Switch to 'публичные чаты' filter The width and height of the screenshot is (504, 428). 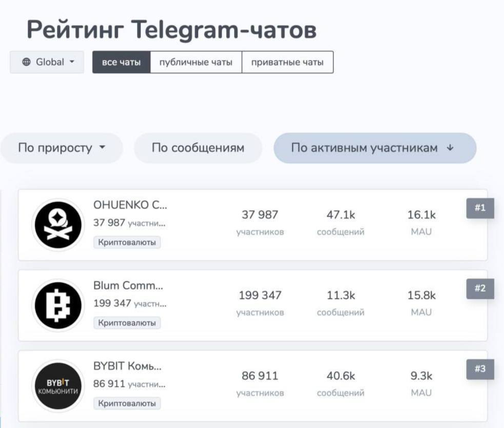pyautogui.click(x=196, y=62)
